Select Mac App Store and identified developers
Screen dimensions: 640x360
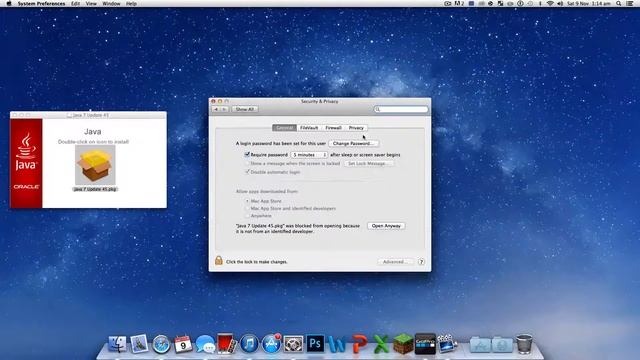(x=247, y=208)
